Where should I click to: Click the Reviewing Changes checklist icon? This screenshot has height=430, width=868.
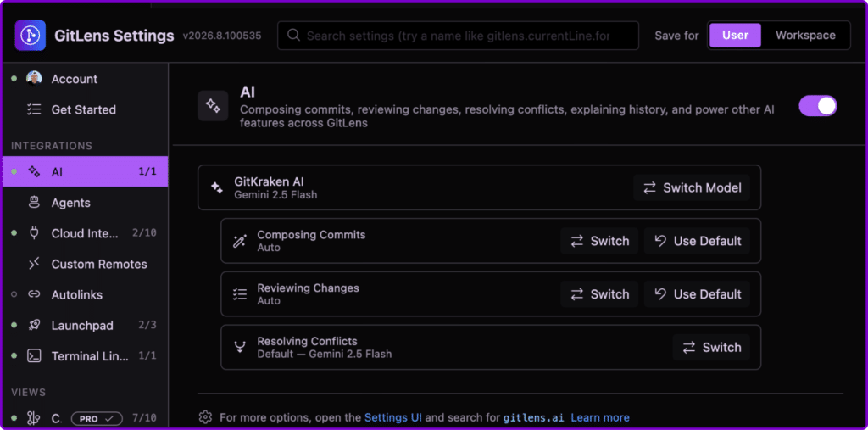(239, 294)
